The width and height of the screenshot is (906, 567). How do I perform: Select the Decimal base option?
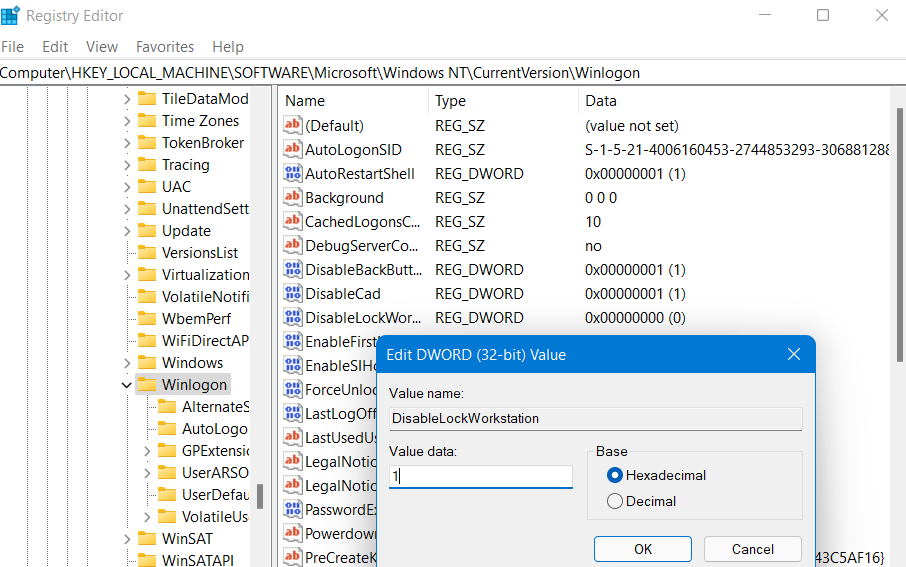[615, 501]
